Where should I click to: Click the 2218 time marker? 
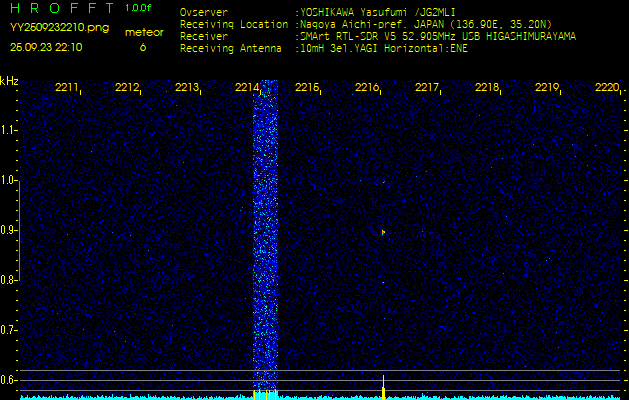pyautogui.click(x=487, y=87)
